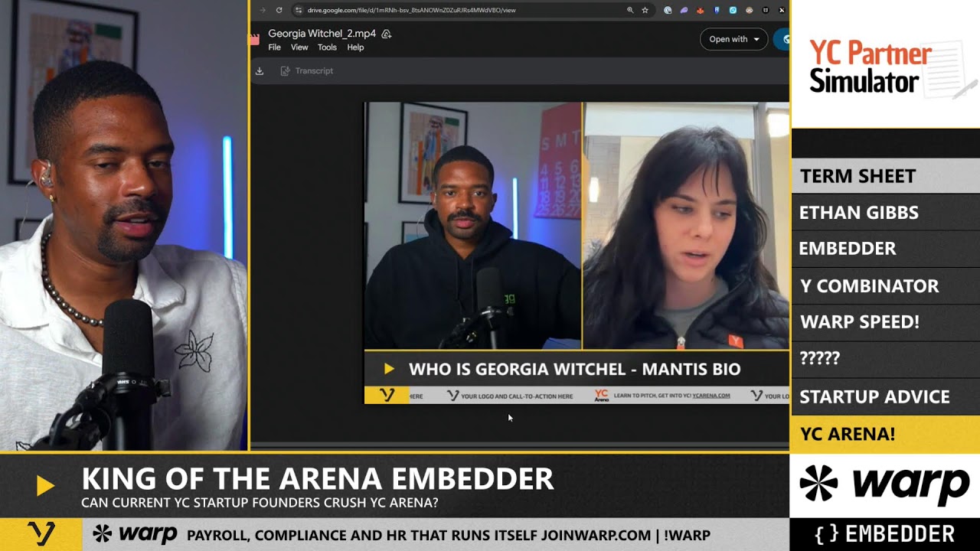This screenshot has height=551, width=980.
Task: Open the File menu
Action: pos(274,47)
